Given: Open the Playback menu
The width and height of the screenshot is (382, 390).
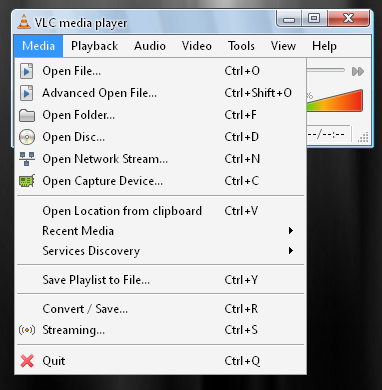Looking at the screenshot, I should [x=94, y=46].
